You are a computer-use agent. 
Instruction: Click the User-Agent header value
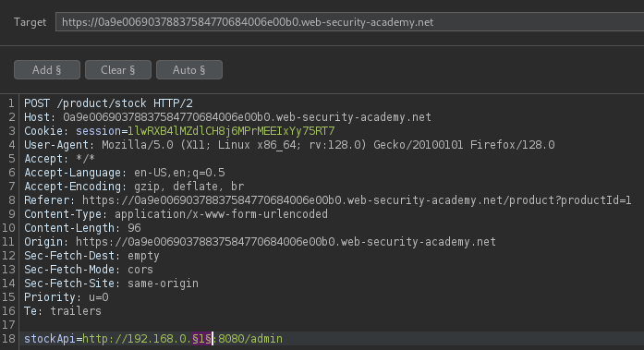tap(328, 145)
